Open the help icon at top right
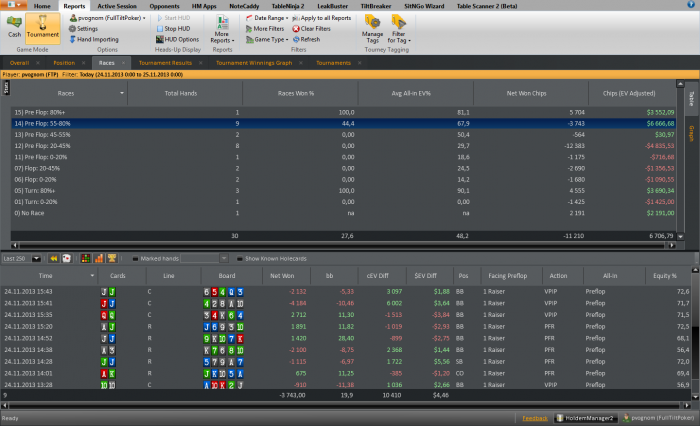Image resolution: width=700 pixels, height=426 pixels. pyautogui.click(x=691, y=4)
